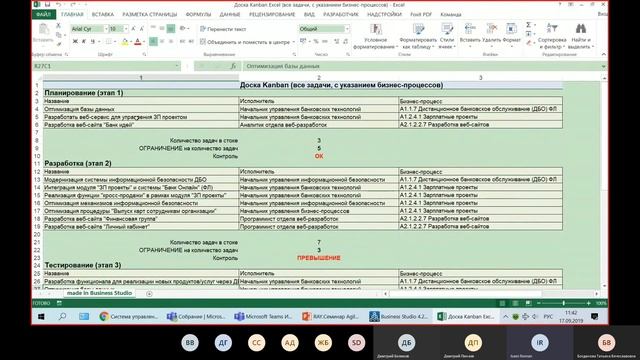Click the Cut scissors icon

coord(58,25)
